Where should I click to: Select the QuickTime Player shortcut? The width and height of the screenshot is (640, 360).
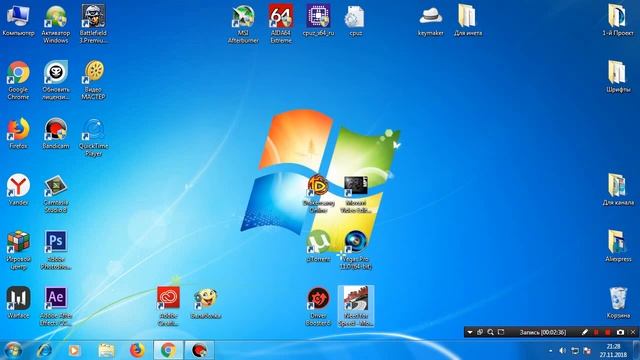[93, 137]
